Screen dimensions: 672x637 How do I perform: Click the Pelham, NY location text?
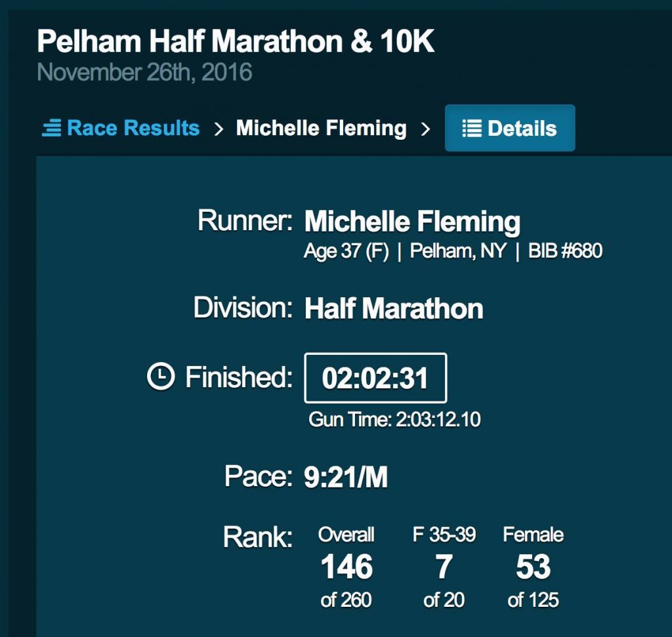(x=458, y=251)
